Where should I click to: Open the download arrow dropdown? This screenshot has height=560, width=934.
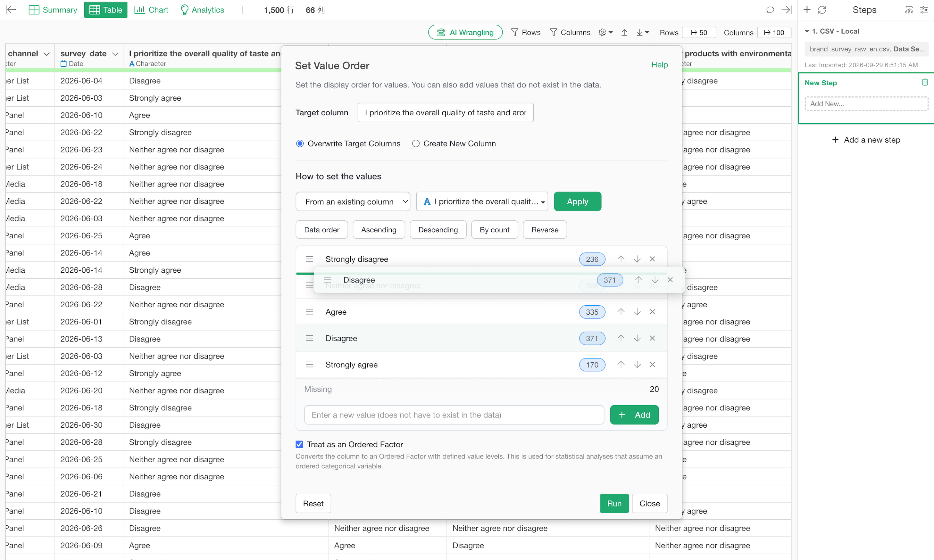pos(643,32)
